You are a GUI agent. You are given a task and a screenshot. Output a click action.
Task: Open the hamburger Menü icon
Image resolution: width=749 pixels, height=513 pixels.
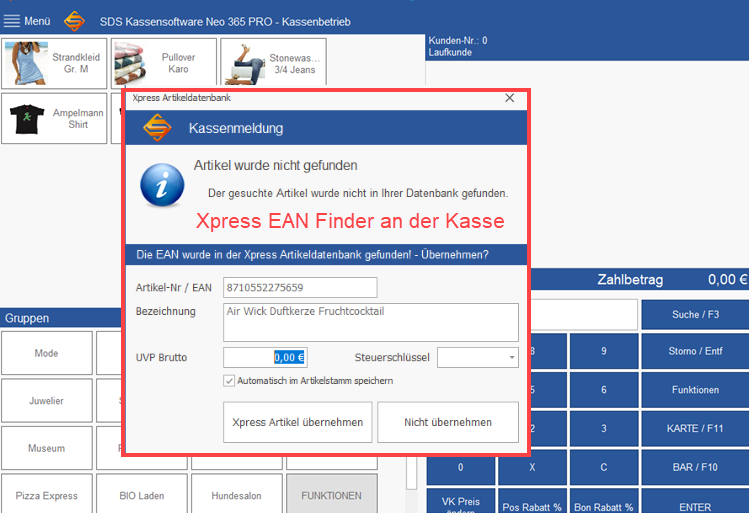[12, 21]
